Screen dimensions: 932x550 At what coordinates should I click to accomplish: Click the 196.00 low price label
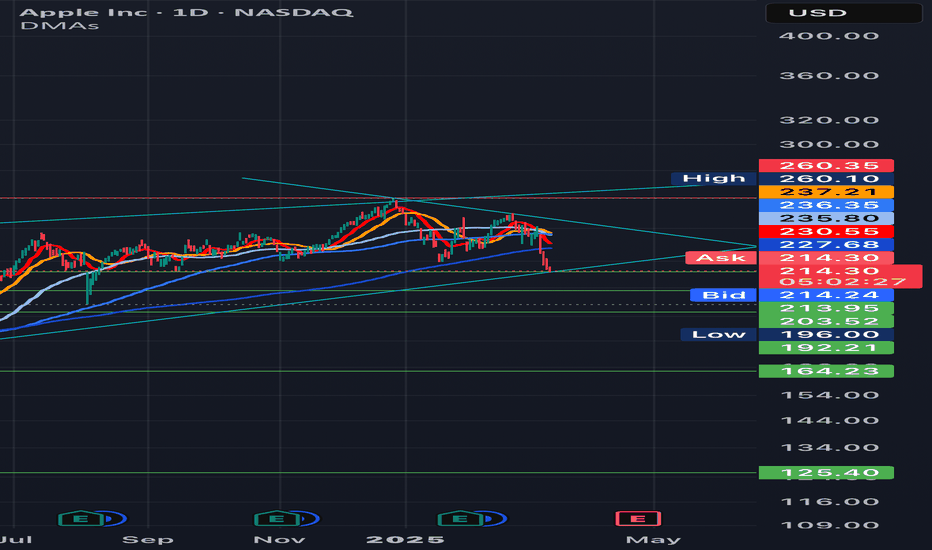(826, 334)
